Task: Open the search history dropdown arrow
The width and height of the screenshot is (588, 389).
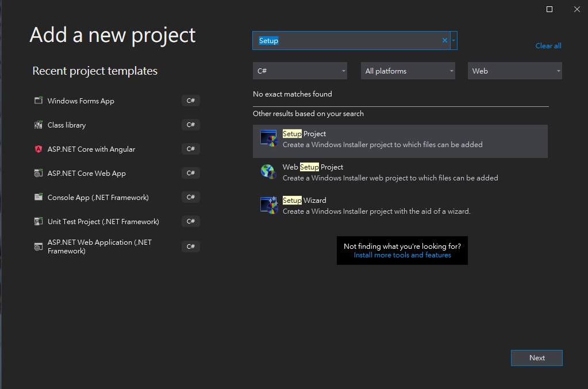Action: click(454, 40)
